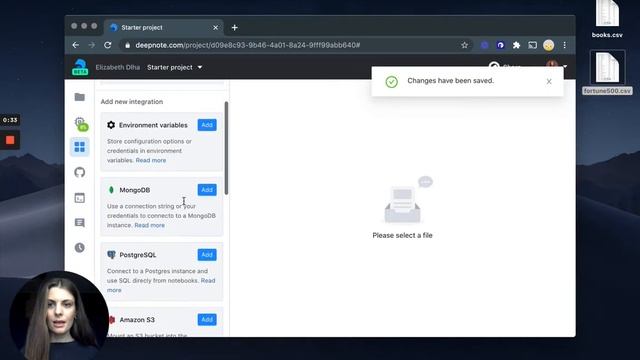
Task: Click the Please select a file text
Action: (402, 236)
